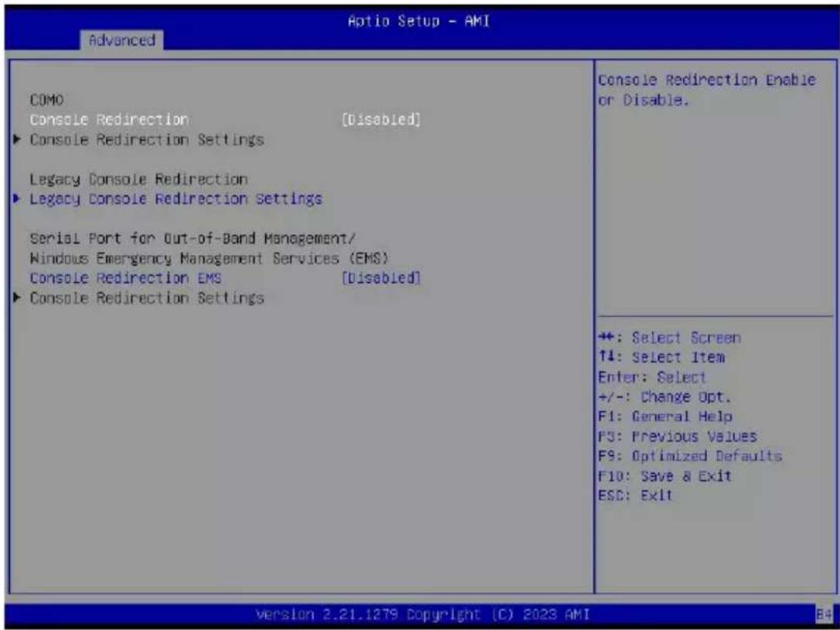Click the Legacy Console Redirection heading

[x=139, y=179]
